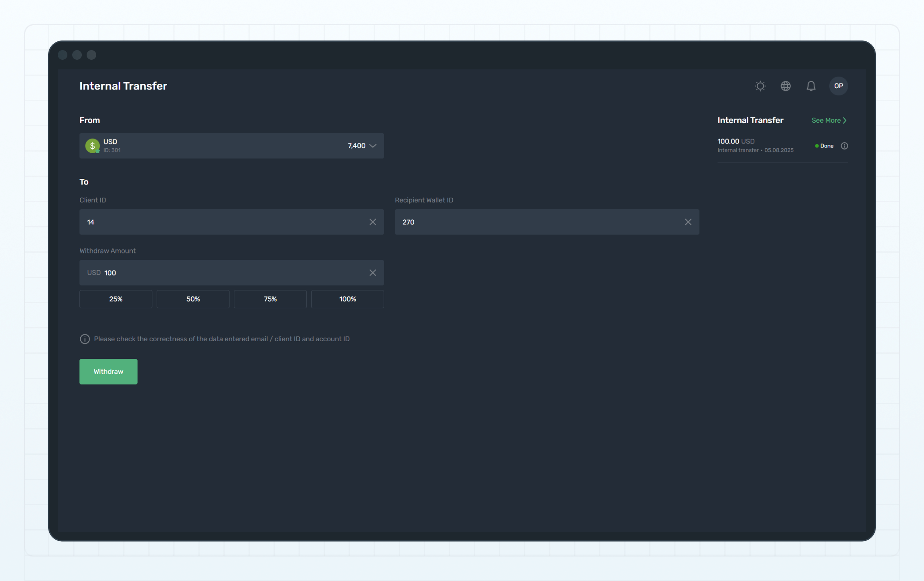Screen dimensions: 924x581
Task: Click chevron arrow next to 7,400 balance
Action: (x=373, y=146)
